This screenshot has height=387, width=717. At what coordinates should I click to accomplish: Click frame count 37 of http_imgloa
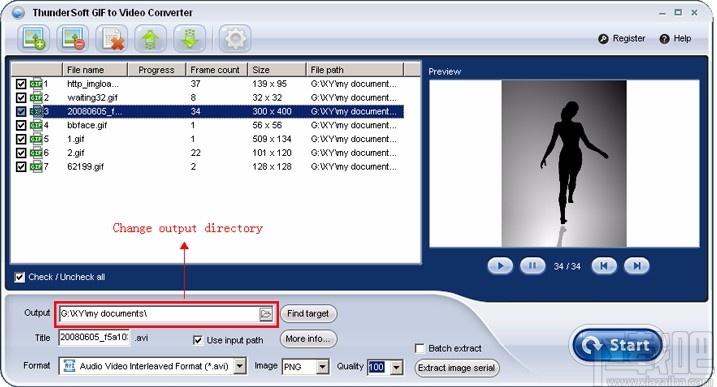click(195, 84)
